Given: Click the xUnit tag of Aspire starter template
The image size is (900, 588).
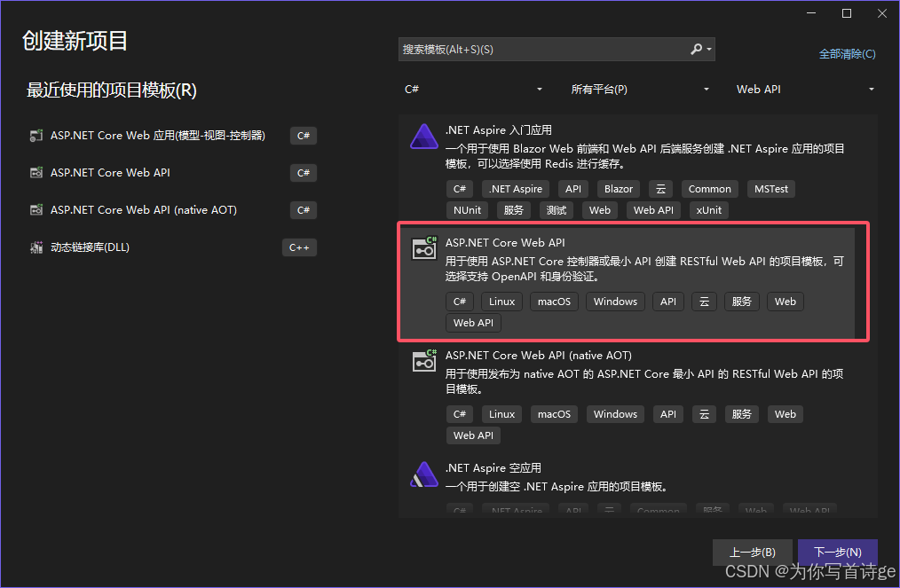Looking at the screenshot, I should pyautogui.click(x=709, y=210).
